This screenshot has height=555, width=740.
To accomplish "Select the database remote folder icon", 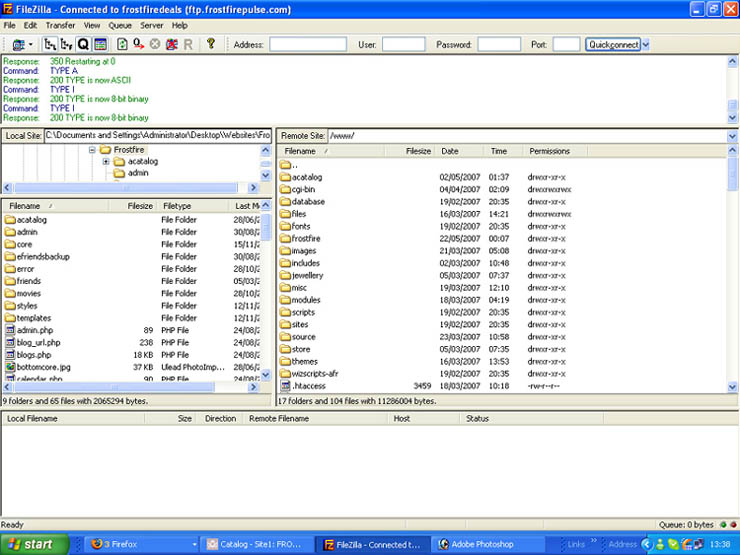I will [x=285, y=202].
